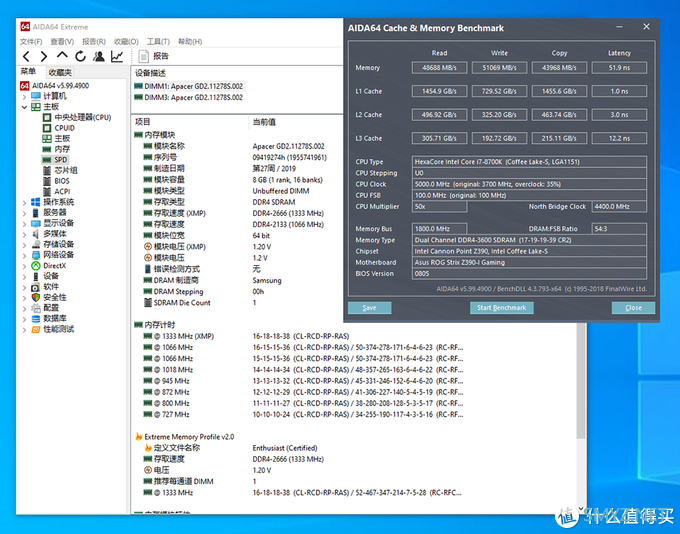Go back with the left arrow toolbar icon
The width and height of the screenshot is (680, 534).
click(x=27, y=56)
